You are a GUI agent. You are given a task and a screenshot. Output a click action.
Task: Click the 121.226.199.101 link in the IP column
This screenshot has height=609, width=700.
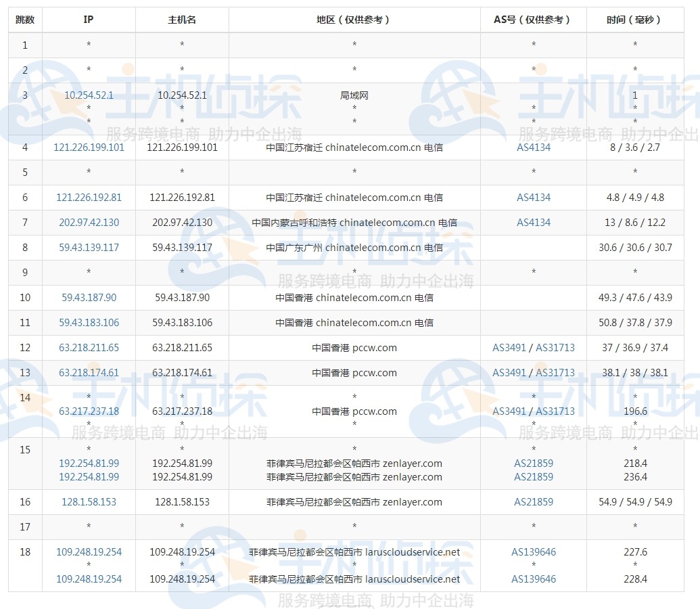pyautogui.click(x=89, y=147)
